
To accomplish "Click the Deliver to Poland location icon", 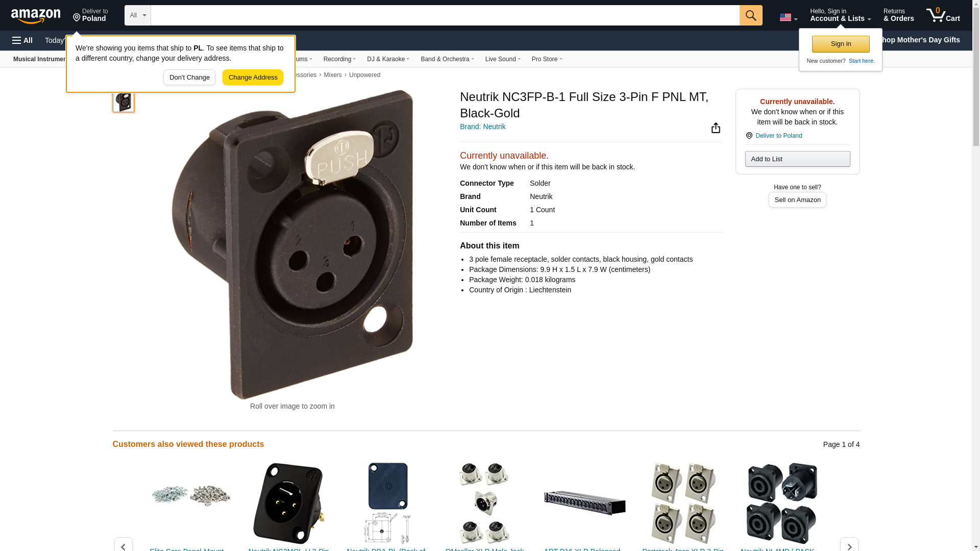I will tap(77, 18).
